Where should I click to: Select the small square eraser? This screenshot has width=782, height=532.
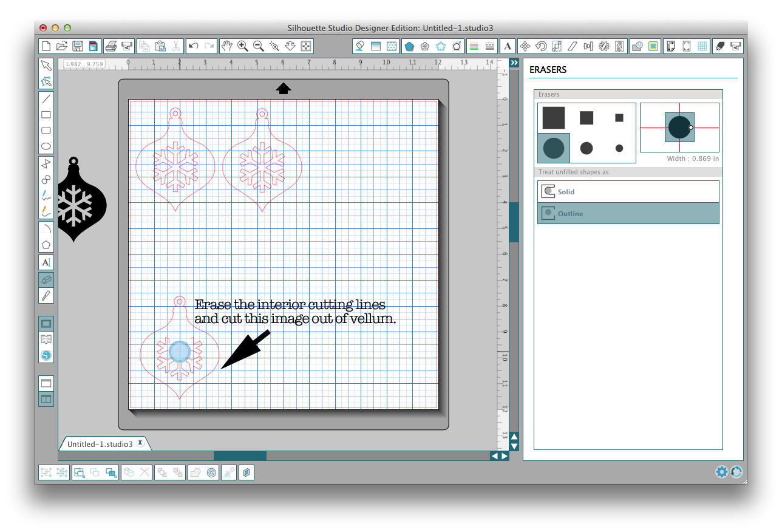pyautogui.click(x=619, y=118)
